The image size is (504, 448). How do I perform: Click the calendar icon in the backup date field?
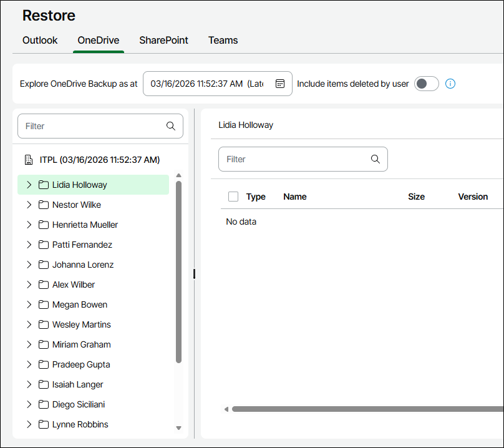(280, 84)
